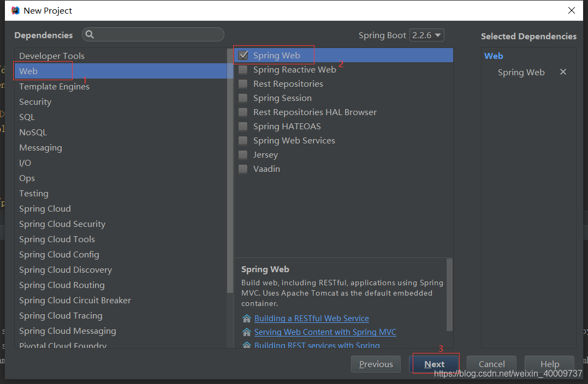
Task: Choose the Security category
Action: (121, 102)
